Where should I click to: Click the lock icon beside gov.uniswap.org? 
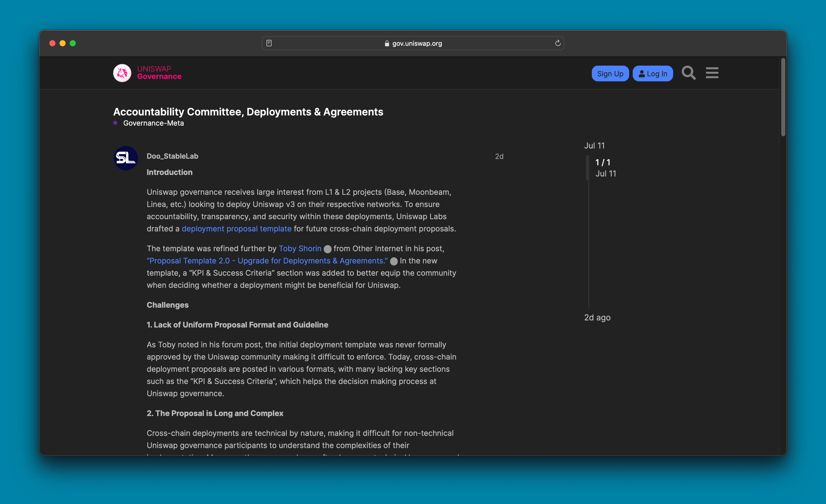click(387, 43)
